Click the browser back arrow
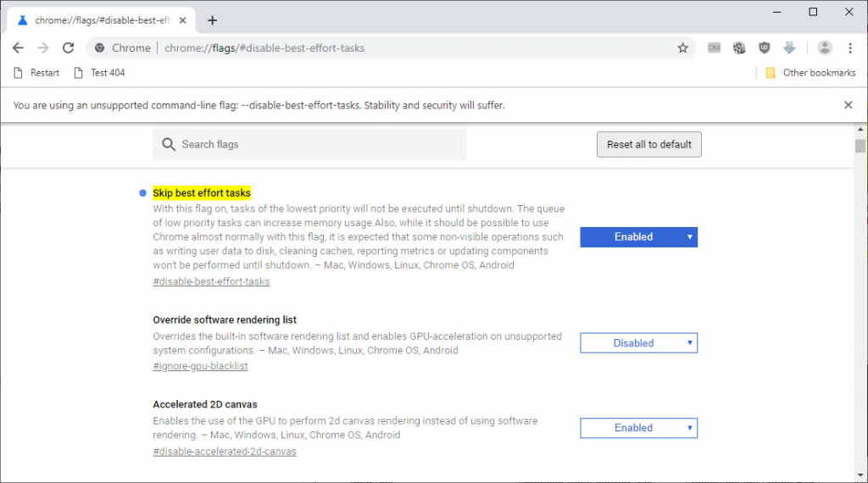This screenshot has width=868, height=483. pos(18,48)
